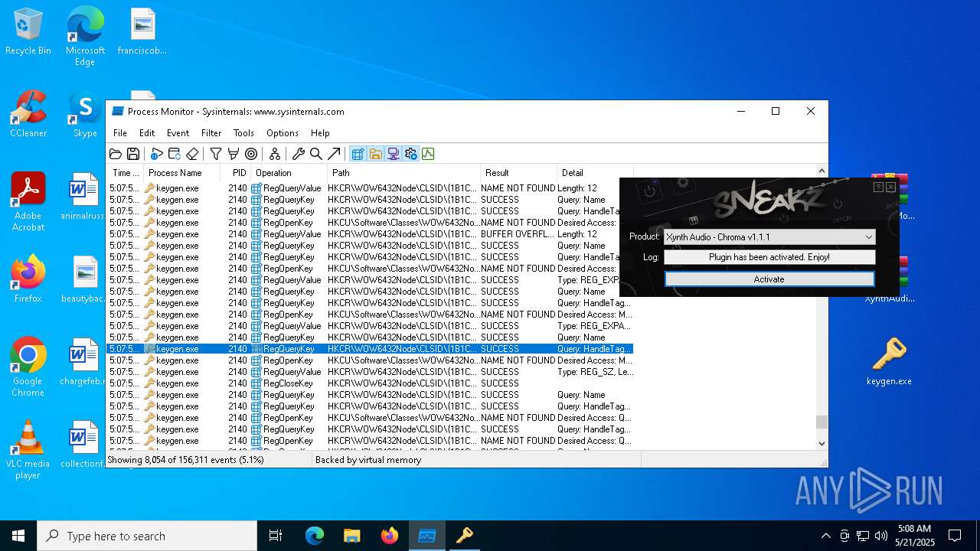Open the Google Chrome desktop icon
The width and height of the screenshot is (980, 551).
click(28, 367)
